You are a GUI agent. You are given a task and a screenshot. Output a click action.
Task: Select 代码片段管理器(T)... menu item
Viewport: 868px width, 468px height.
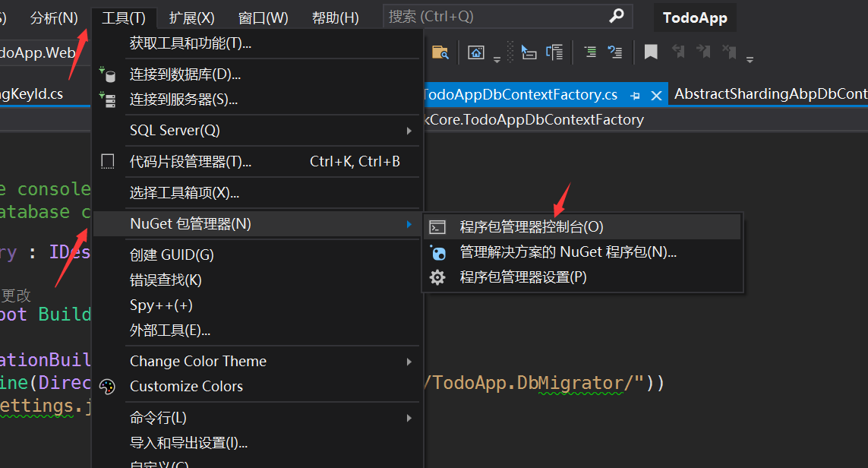(x=257, y=162)
